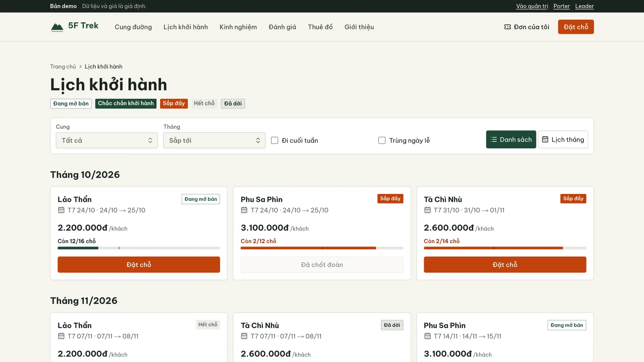
Task: Click the ticket icon beside Đơn của tôi
Action: 508,27
